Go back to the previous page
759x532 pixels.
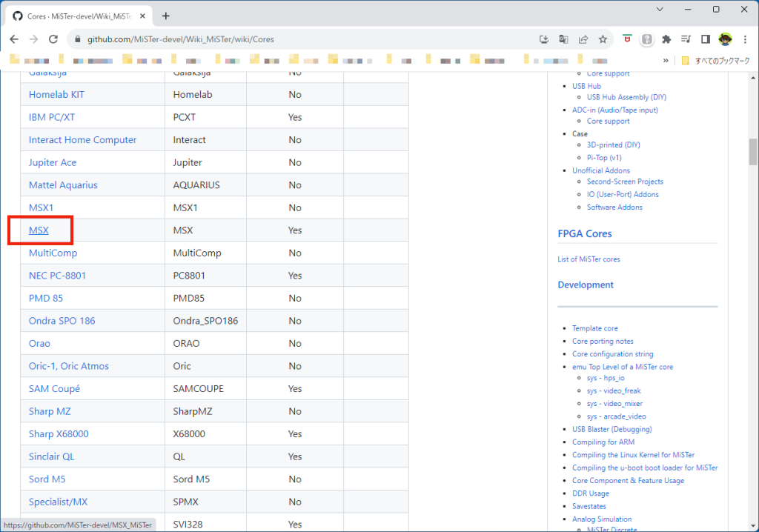(x=14, y=39)
